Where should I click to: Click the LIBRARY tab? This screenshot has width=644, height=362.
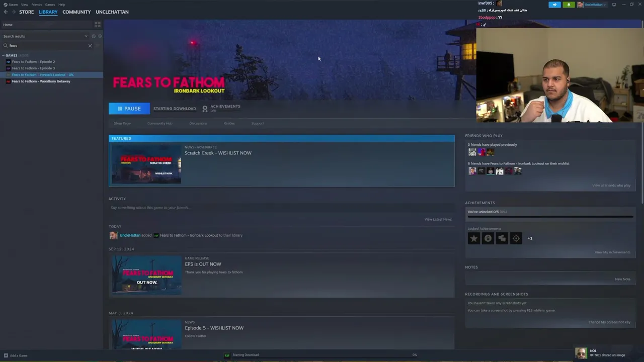[48, 12]
